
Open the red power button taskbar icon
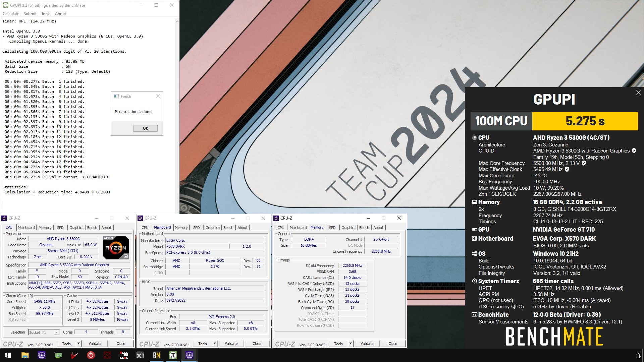coord(91,355)
